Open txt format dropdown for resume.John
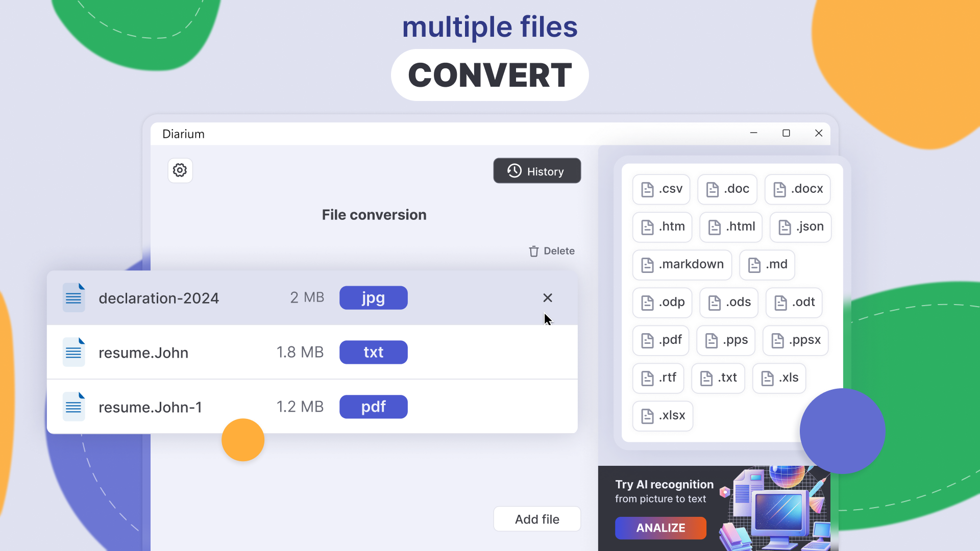The height and width of the screenshot is (551, 980). pyautogui.click(x=374, y=352)
